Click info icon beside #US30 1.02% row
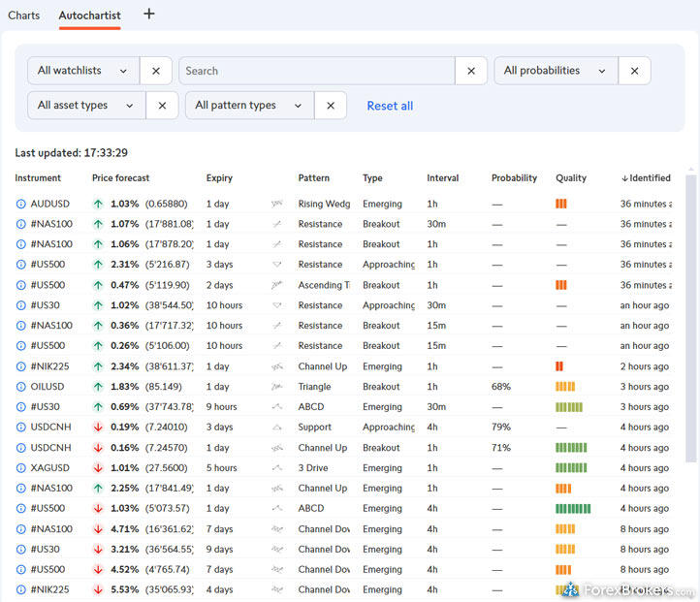This screenshot has width=700, height=602. tap(20, 305)
